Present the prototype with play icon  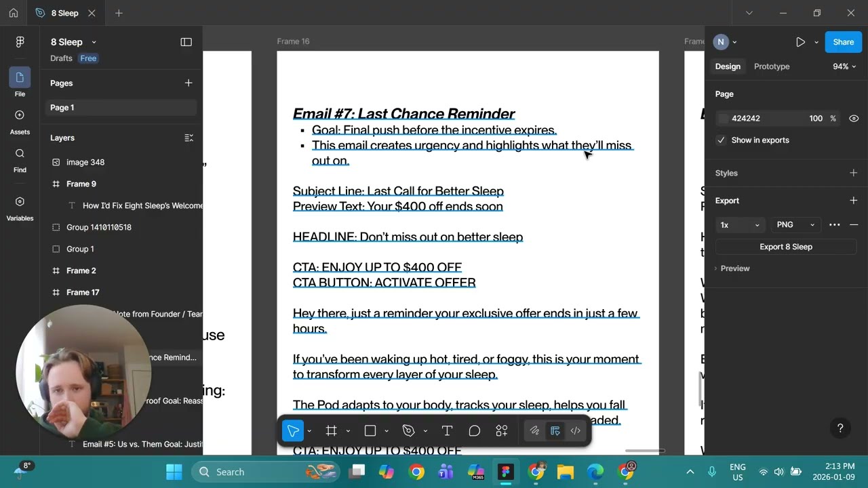click(x=800, y=42)
